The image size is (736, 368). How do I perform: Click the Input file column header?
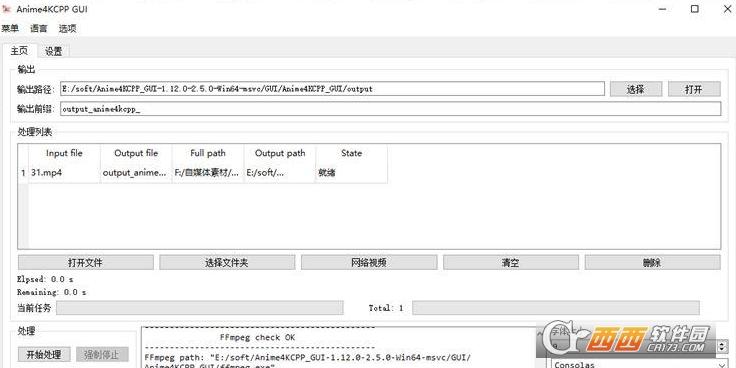point(64,153)
